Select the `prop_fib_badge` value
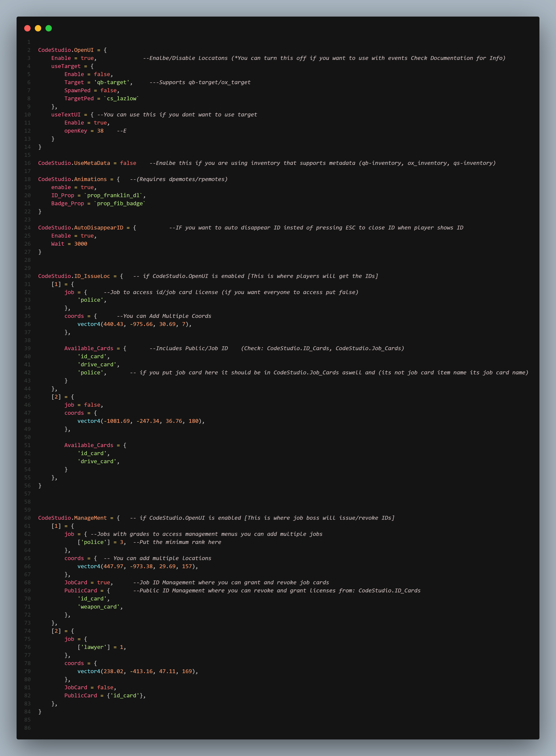Viewport: 556px width, 756px height. (x=120, y=204)
